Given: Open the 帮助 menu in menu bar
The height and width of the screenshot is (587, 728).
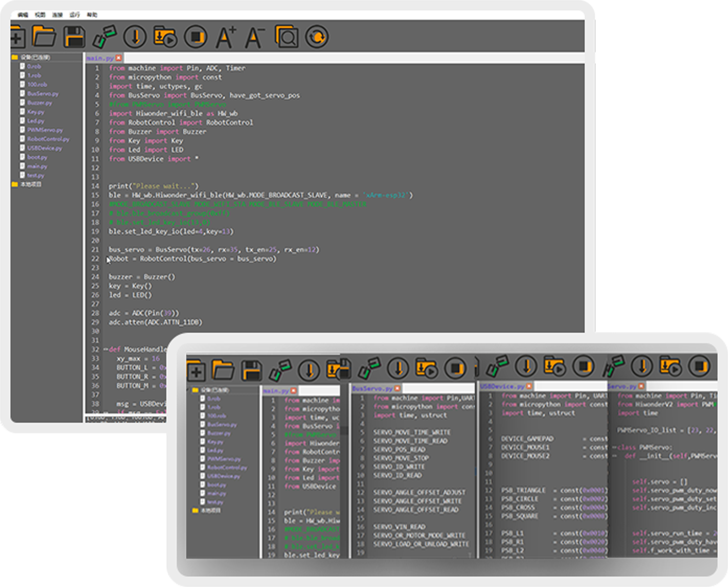Looking at the screenshot, I should coord(92,15).
